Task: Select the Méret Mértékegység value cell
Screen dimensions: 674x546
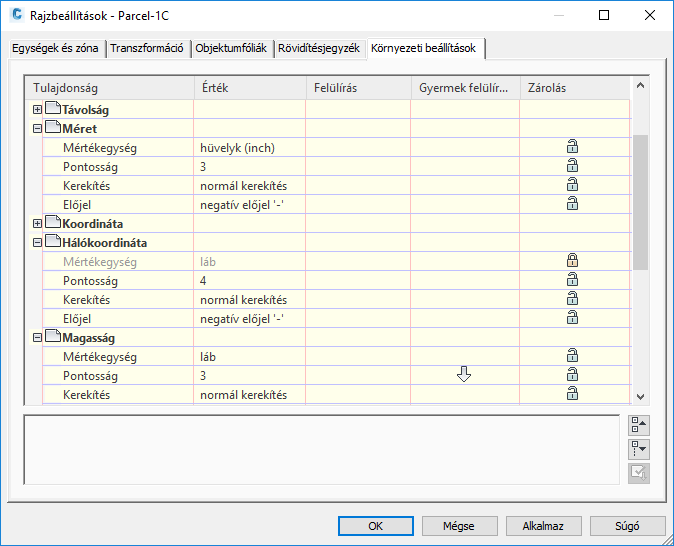Action: pos(250,147)
